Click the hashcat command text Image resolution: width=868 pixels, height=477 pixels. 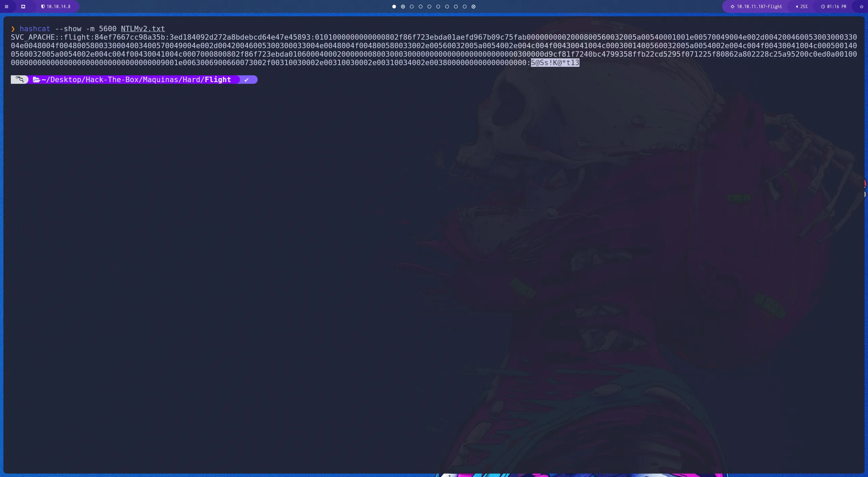pos(35,29)
